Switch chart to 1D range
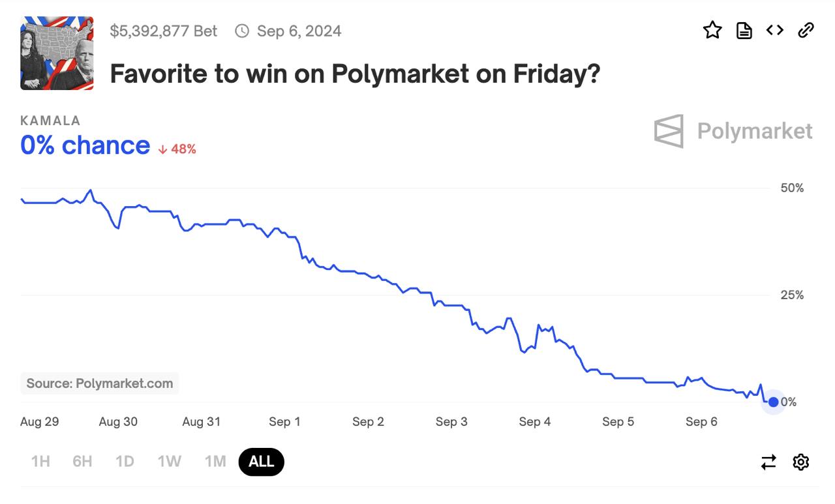835x504 pixels. tap(125, 462)
